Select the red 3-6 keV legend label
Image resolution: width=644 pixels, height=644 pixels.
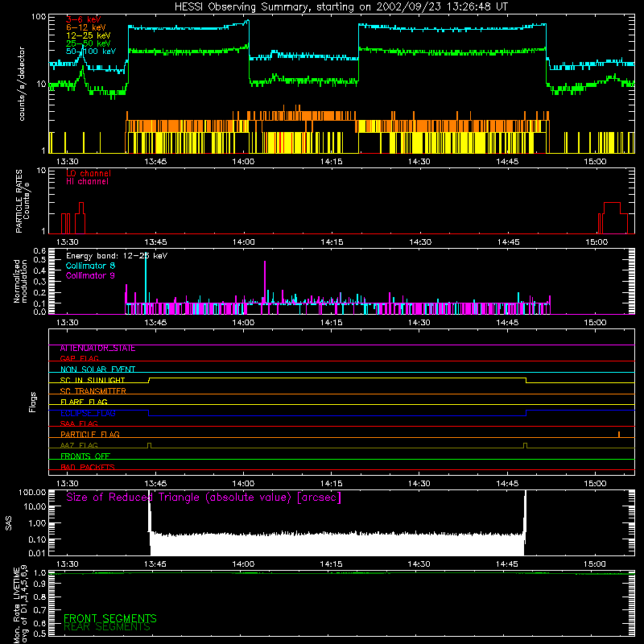coord(83,19)
